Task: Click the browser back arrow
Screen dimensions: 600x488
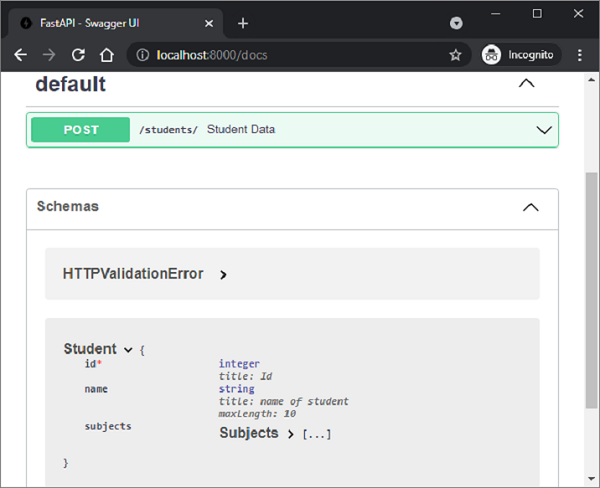Action: click(20, 55)
